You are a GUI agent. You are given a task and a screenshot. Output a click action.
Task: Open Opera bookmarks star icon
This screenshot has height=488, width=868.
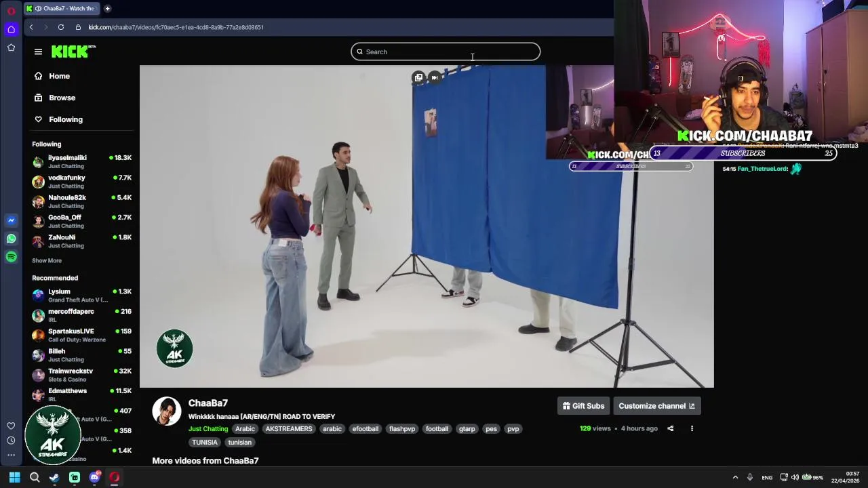click(11, 47)
